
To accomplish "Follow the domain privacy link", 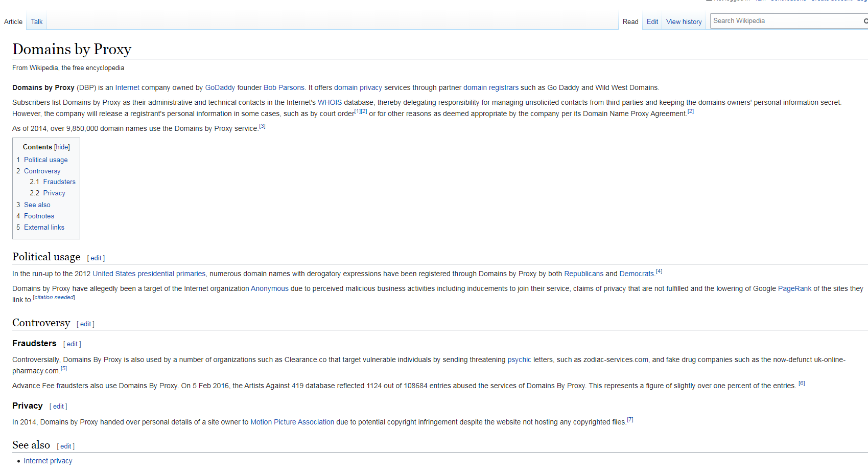I will coord(358,88).
